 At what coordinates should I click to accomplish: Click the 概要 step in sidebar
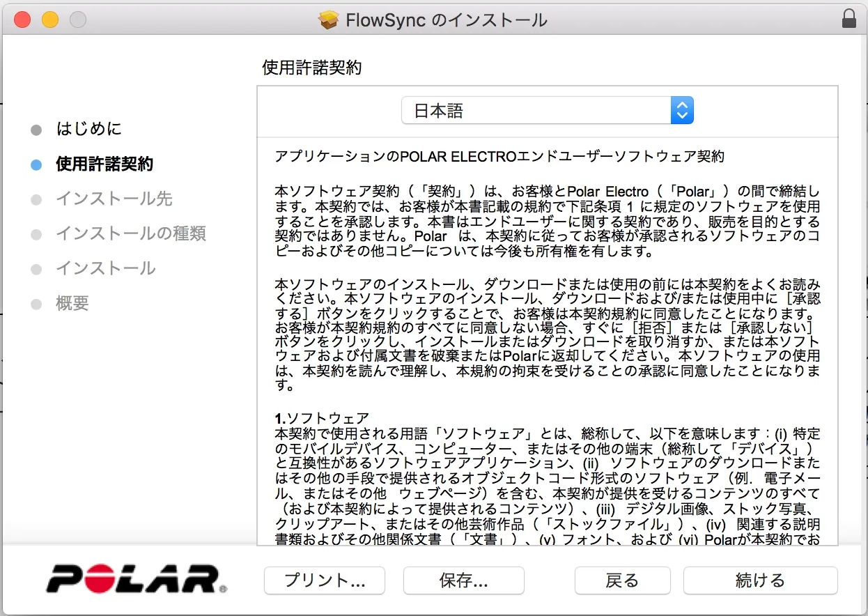72,304
